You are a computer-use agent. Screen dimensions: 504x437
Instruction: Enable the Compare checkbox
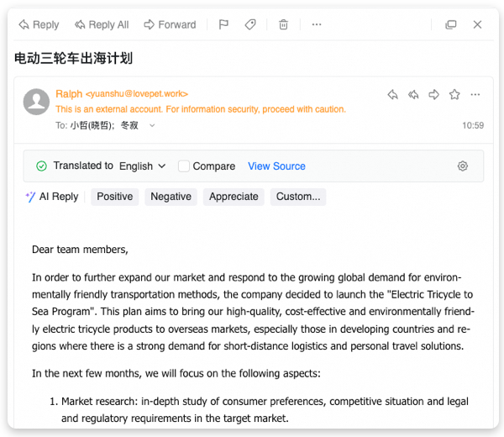tap(183, 166)
